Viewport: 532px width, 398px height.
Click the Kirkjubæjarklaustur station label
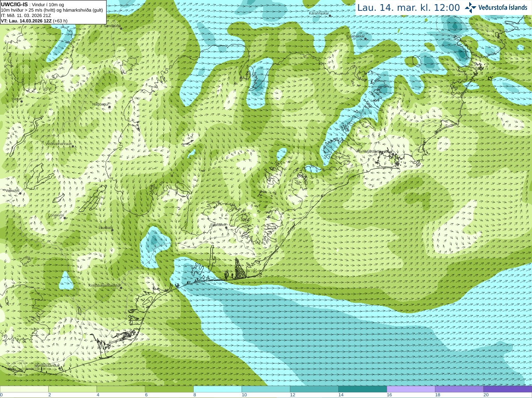[x=104, y=285]
